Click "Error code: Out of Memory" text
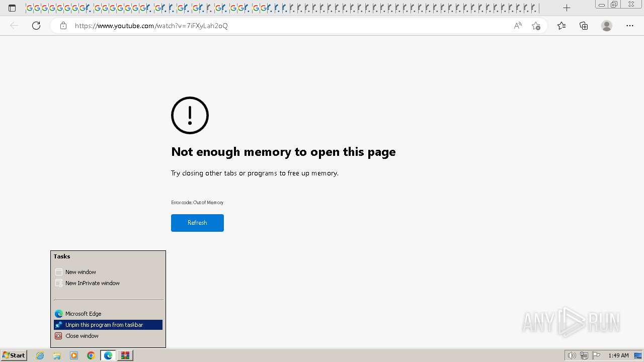 point(197,203)
